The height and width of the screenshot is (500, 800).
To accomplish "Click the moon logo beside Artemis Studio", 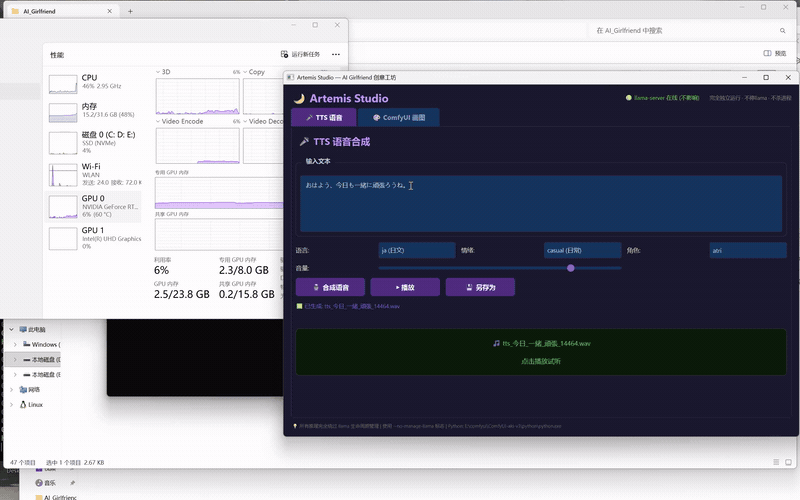I will (299, 98).
